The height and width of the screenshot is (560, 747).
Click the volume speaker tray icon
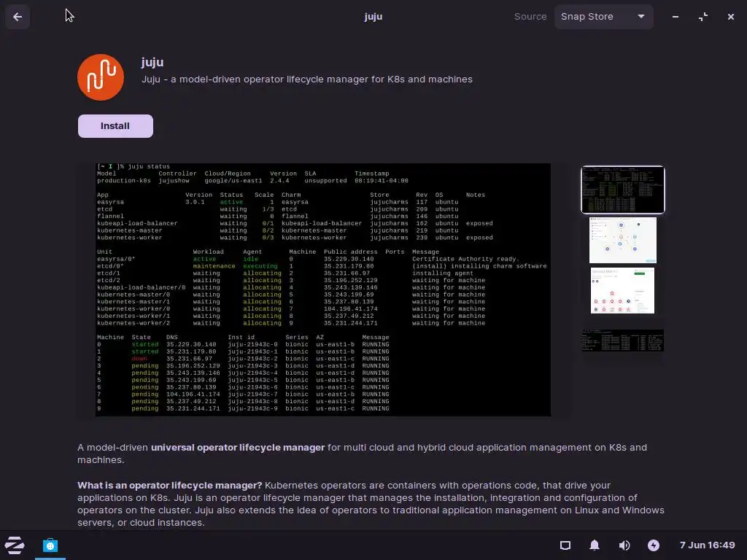[624, 545]
